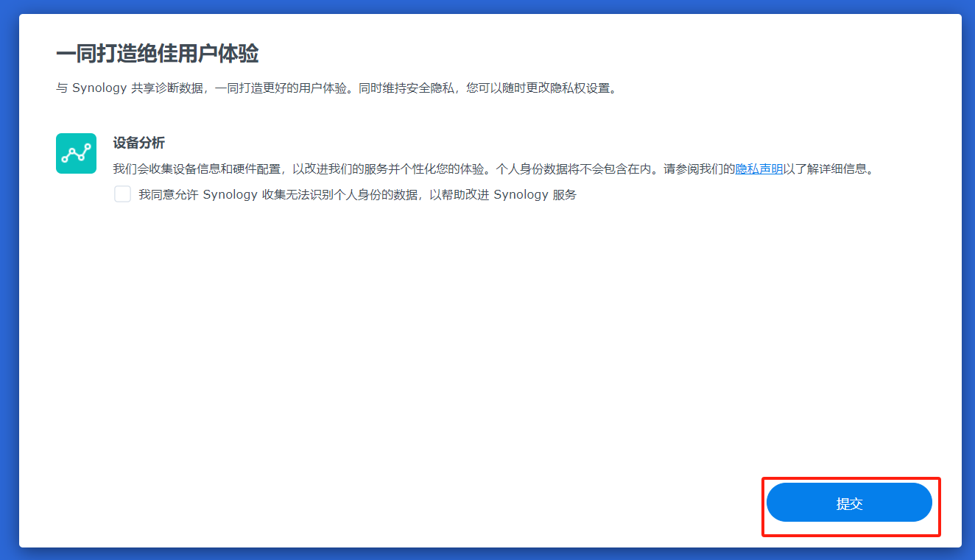Click the teal 设备分析 analytics icon
975x560 pixels.
[76, 153]
